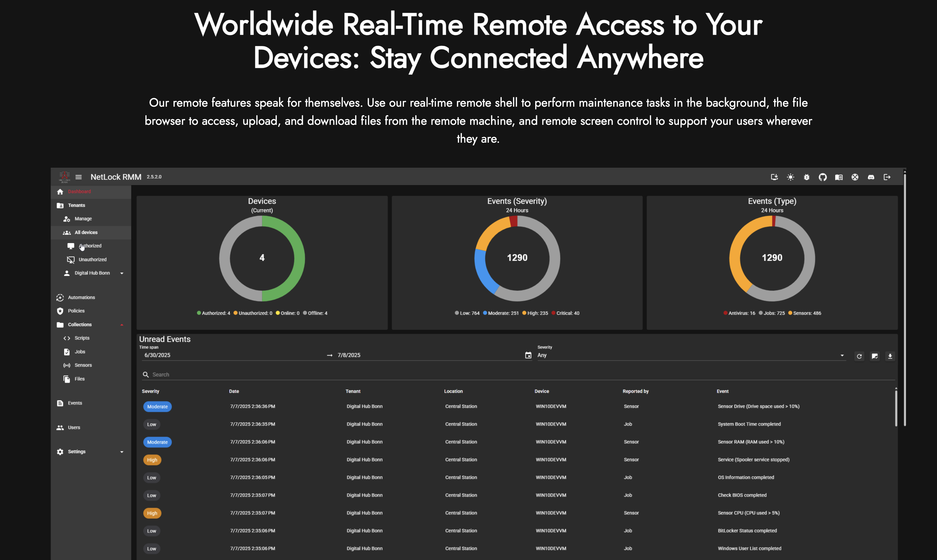This screenshot has height=560, width=937.
Task: Go to Sensors under Collections
Action: (x=83, y=365)
